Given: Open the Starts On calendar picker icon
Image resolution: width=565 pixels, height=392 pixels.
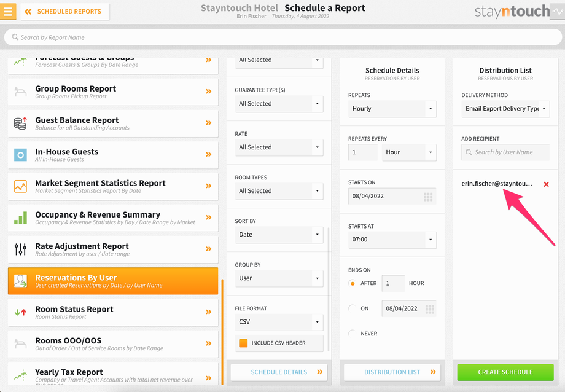Looking at the screenshot, I should click(428, 197).
